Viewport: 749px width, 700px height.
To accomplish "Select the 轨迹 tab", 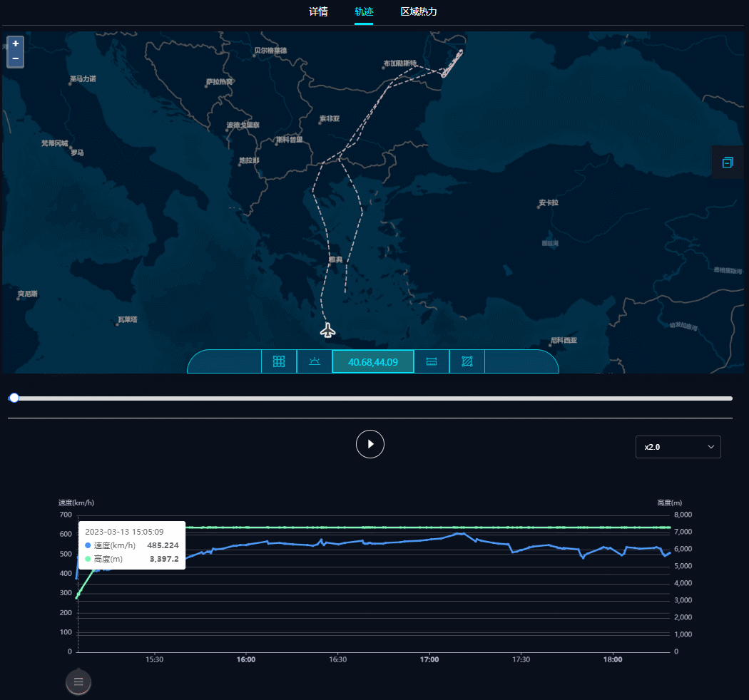I will click(x=364, y=11).
